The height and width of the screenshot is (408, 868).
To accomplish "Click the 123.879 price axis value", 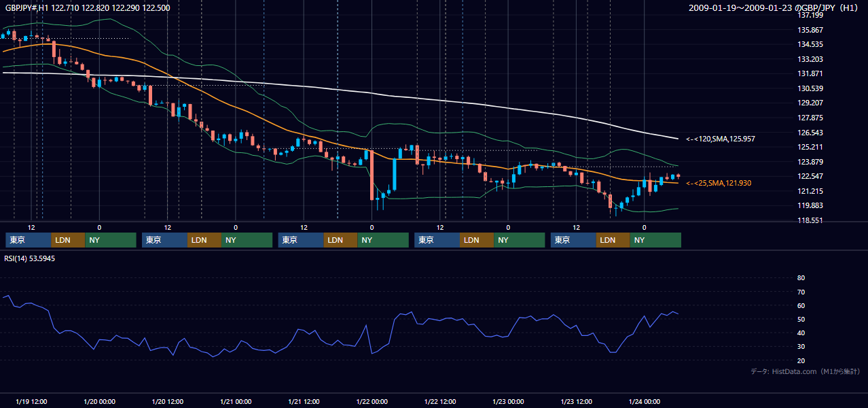I will point(810,162).
